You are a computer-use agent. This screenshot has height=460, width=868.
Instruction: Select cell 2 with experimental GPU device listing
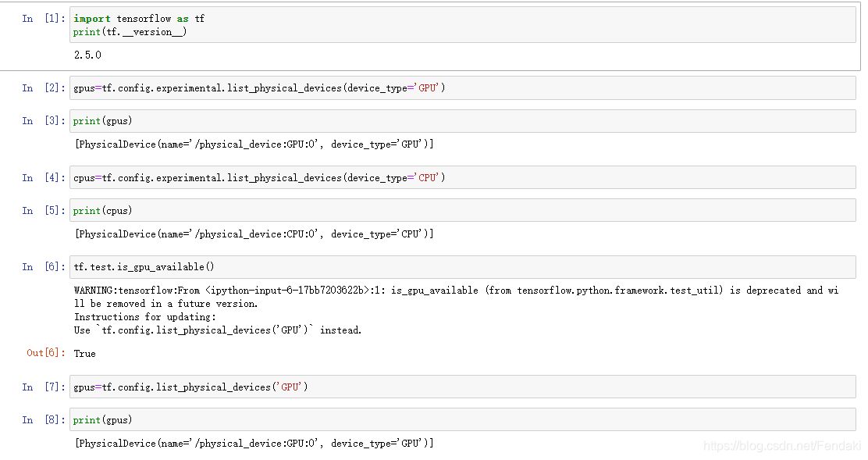pyautogui.click(x=463, y=88)
